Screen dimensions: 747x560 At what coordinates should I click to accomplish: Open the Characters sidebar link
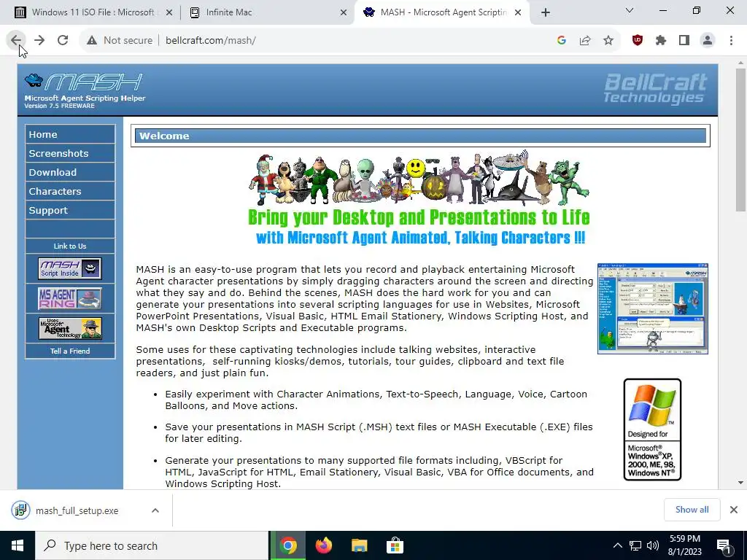(70, 192)
